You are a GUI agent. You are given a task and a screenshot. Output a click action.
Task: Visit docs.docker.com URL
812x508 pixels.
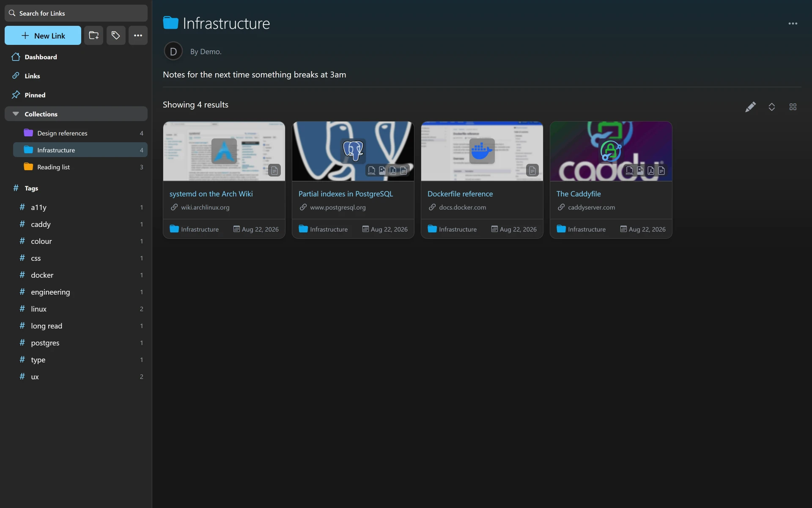coord(462,207)
